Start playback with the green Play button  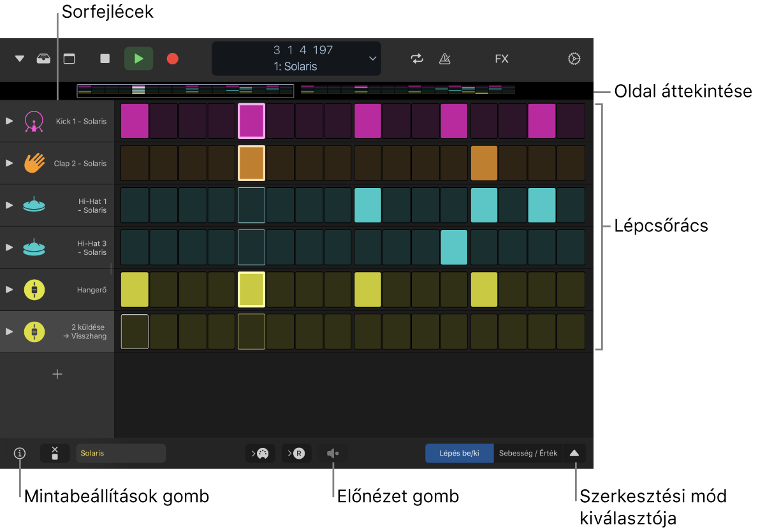pyautogui.click(x=139, y=59)
